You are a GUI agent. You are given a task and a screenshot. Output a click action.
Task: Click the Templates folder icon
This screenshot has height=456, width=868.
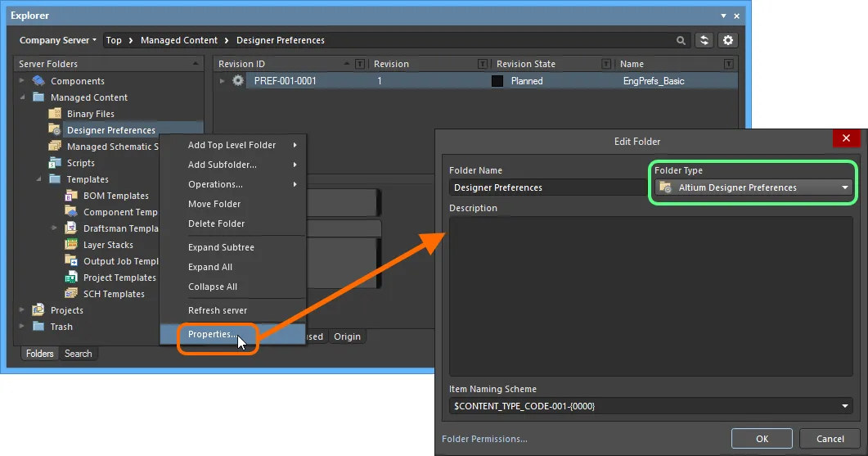tap(55, 179)
